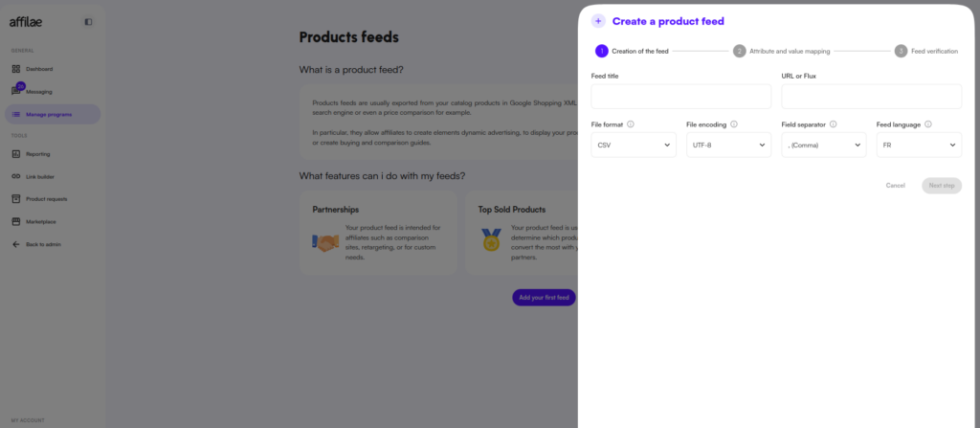Screen dimensions: 980x428
Task: Click the URL or Flux input field
Action: click(871, 97)
